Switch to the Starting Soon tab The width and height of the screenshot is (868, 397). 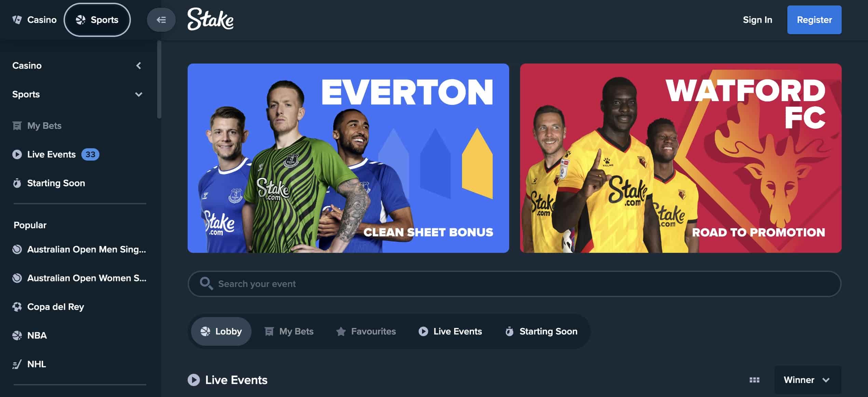click(541, 331)
